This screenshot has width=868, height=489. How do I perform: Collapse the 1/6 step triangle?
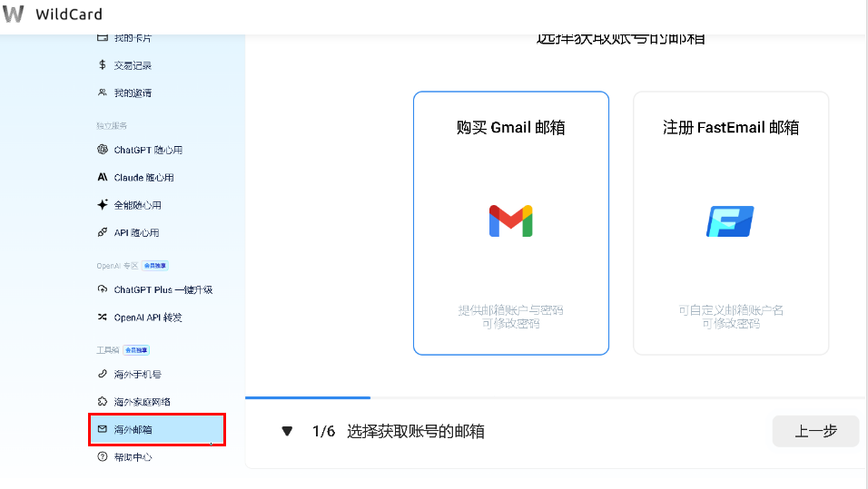click(x=287, y=431)
